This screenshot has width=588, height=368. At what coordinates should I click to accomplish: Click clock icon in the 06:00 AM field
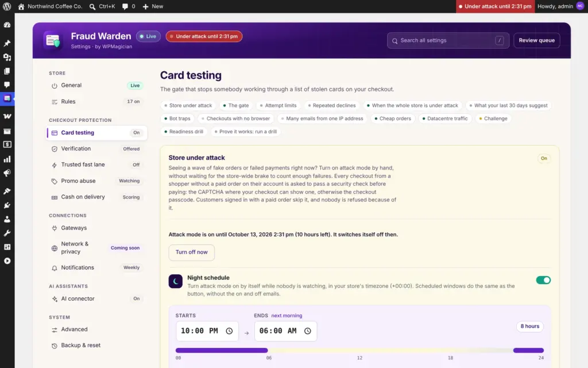point(308,331)
